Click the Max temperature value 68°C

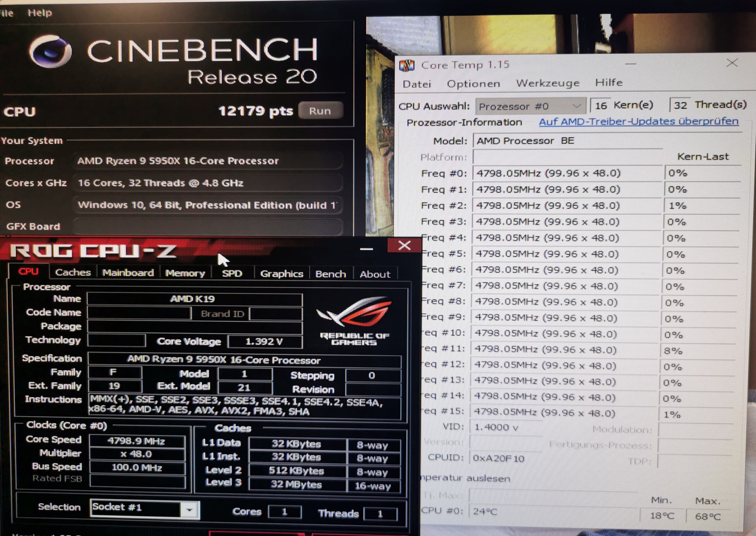click(x=708, y=516)
